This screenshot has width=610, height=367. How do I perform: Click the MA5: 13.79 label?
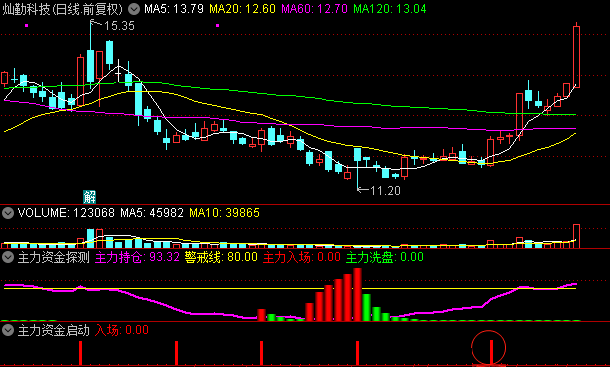(174, 9)
